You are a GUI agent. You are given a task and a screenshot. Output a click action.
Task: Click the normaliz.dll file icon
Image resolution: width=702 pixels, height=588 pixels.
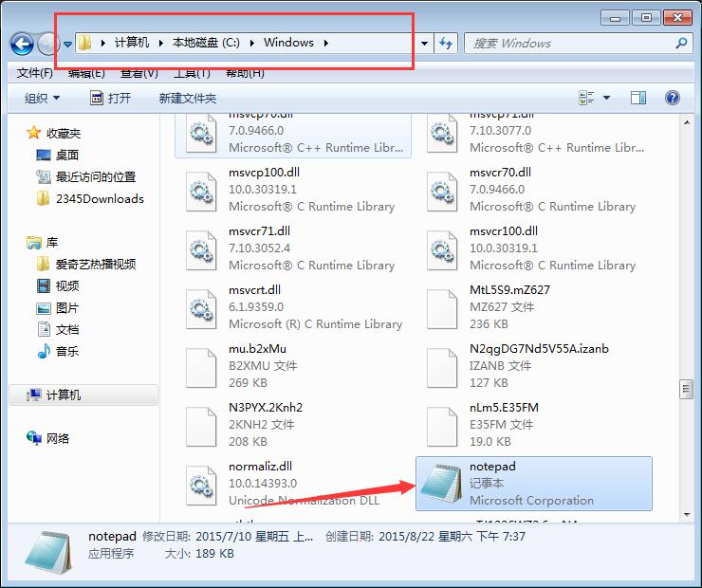click(x=201, y=486)
